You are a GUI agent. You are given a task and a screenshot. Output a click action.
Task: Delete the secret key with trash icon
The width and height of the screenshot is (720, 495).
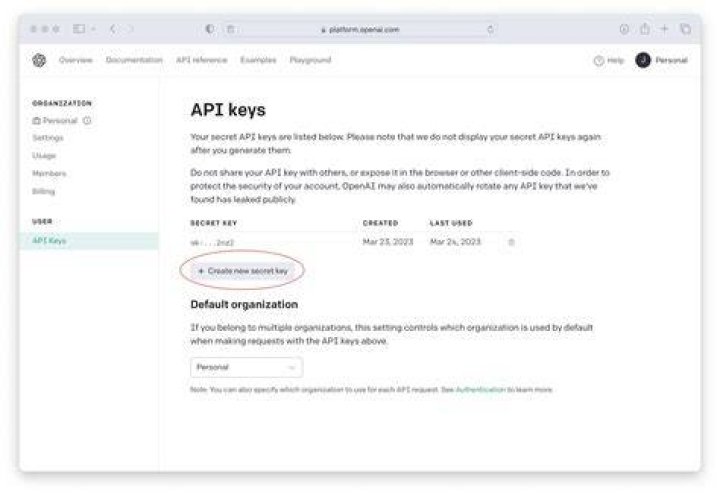click(x=511, y=242)
